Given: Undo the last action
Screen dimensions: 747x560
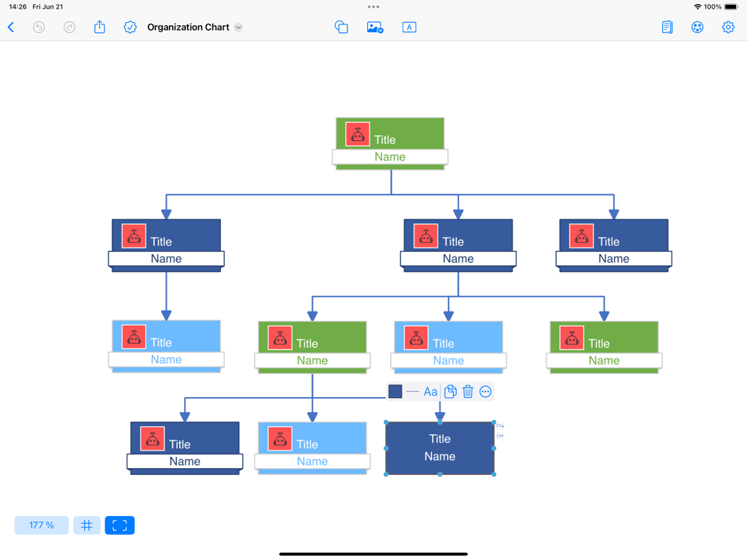Looking at the screenshot, I should coord(39,28).
